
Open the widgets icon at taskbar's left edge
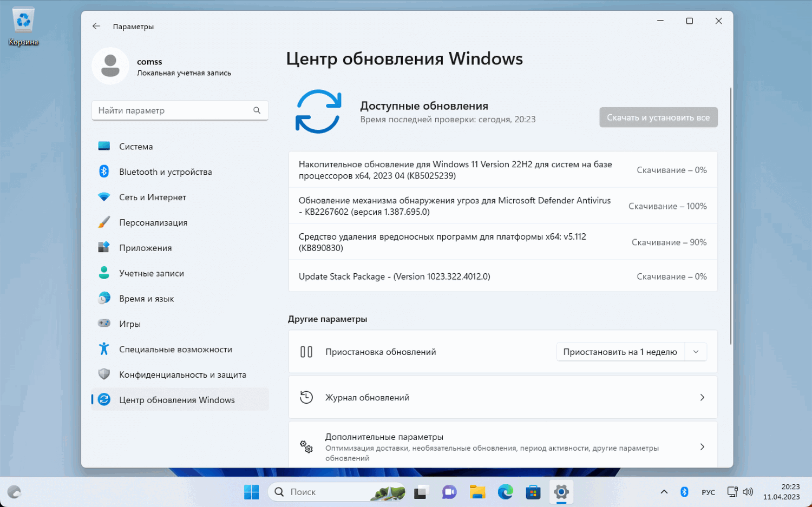coord(14,492)
